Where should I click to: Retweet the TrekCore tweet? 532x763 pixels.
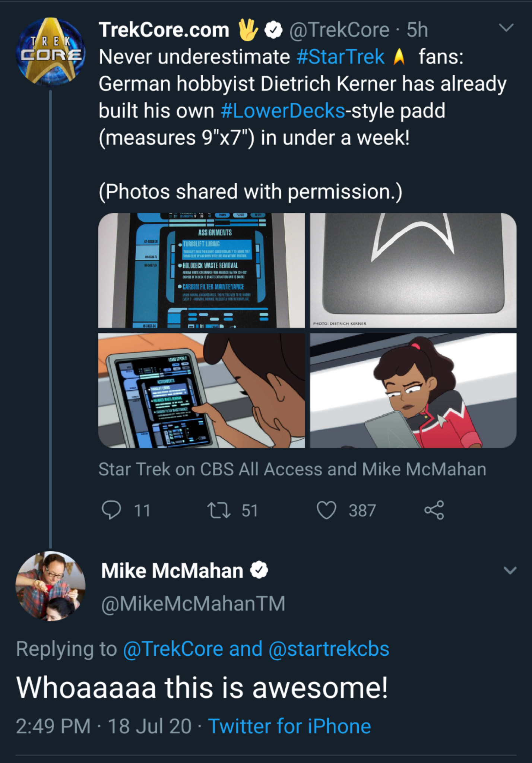(219, 510)
